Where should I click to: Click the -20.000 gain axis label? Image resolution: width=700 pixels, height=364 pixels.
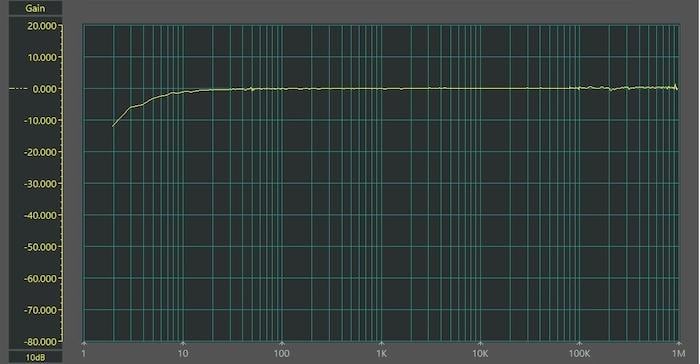pos(41,152)
